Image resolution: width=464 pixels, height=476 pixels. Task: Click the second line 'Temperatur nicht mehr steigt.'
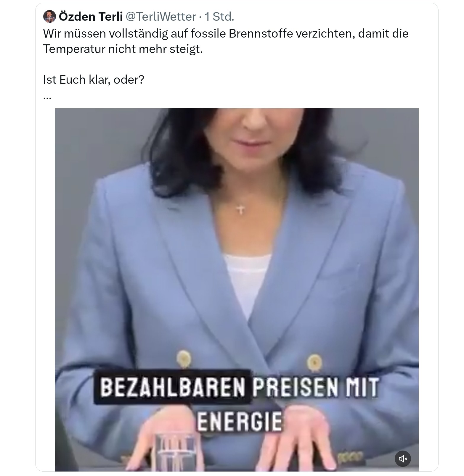(123, 49)
